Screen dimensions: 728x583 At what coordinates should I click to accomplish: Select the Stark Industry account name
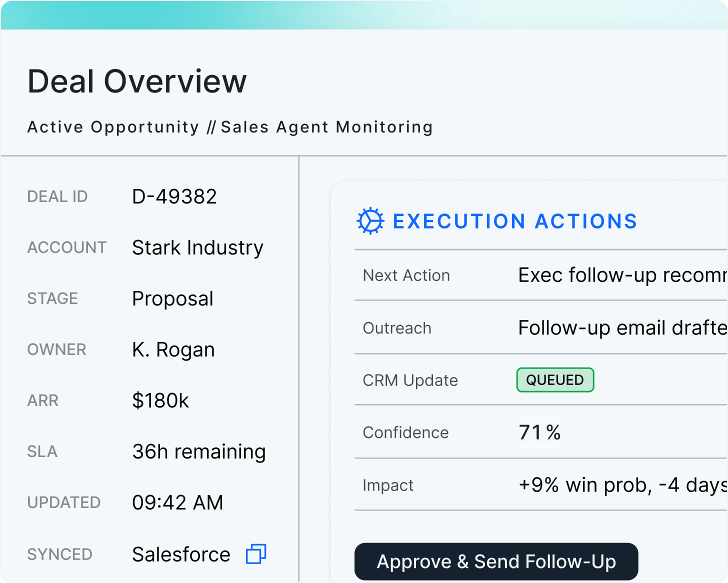tap(197, 247)
